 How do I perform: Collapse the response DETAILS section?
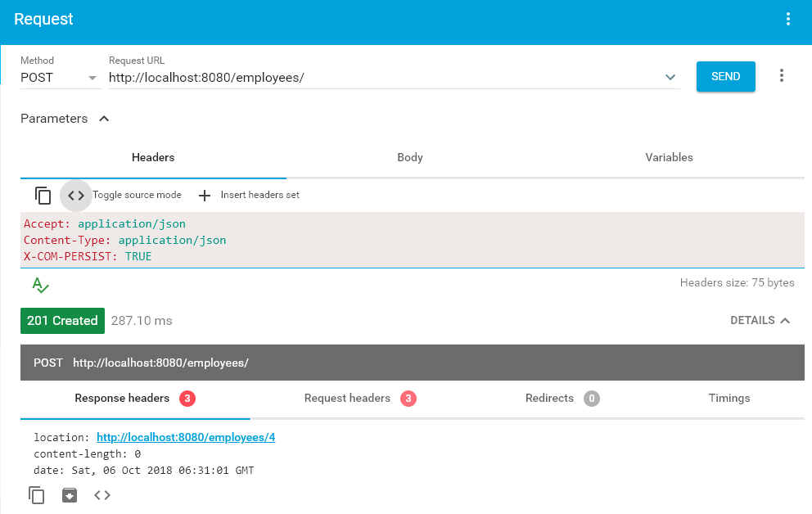(760, 320)
